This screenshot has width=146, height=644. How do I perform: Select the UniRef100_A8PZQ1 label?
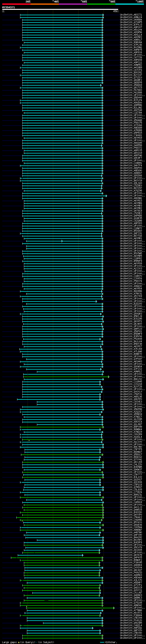(x=131, y=628)
